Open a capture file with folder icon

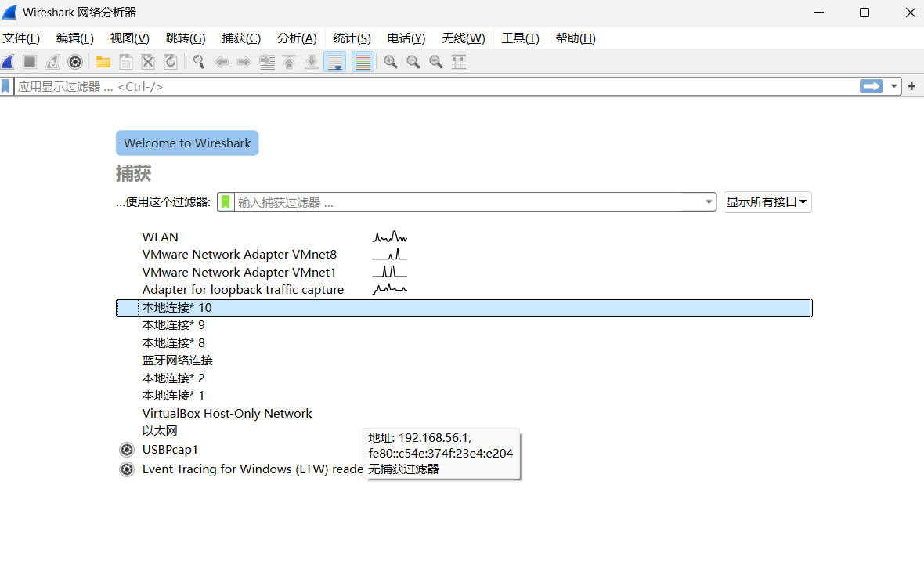tap(103, 62)
